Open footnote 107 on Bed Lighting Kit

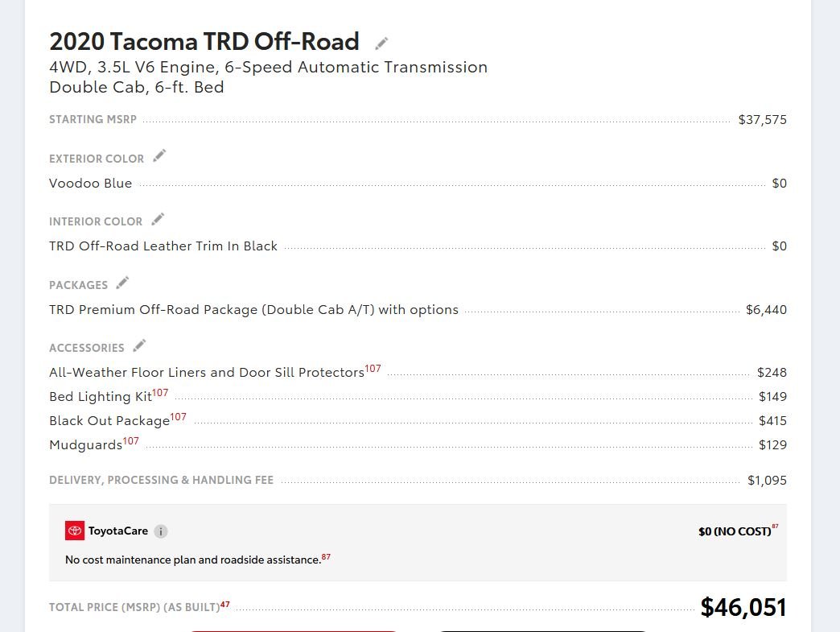[160, 393]
